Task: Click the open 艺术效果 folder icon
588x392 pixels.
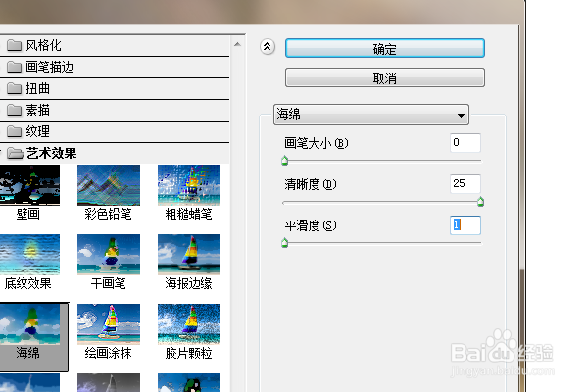Action: (x=16, y=153)
